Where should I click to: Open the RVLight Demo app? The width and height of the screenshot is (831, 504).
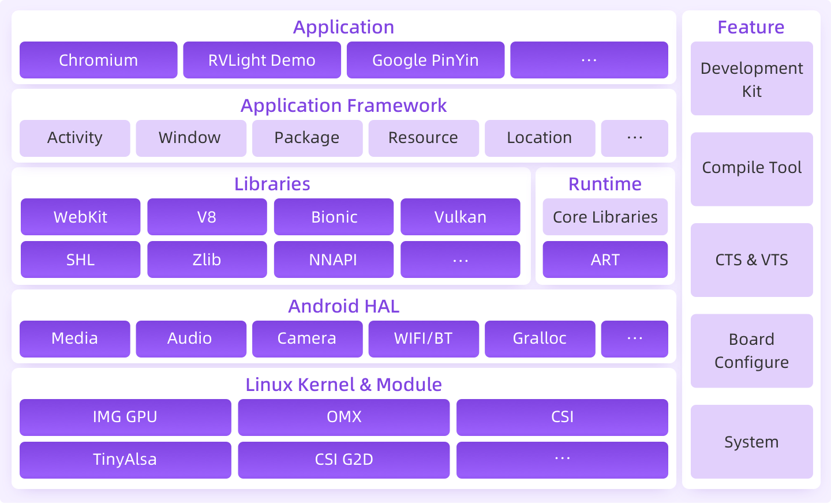pos(262,60)
